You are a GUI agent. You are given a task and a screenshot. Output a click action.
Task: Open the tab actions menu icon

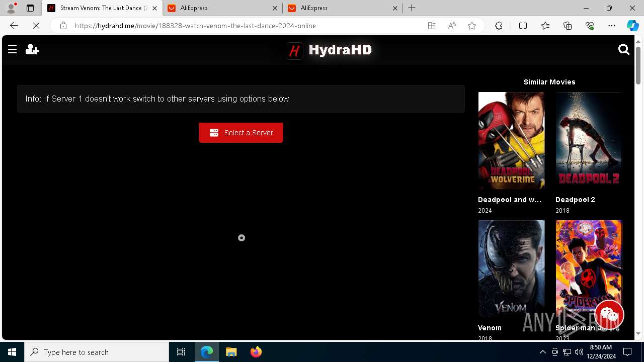[x=30, y=8]
